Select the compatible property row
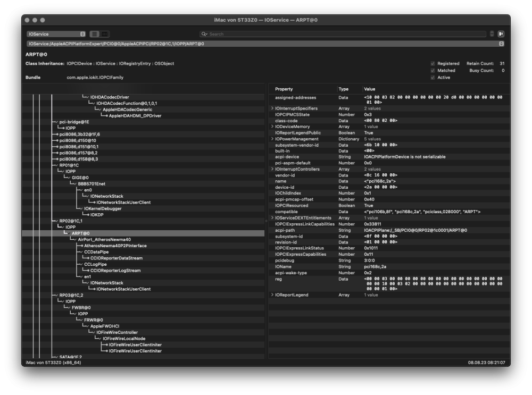 [x=389, y=212]
